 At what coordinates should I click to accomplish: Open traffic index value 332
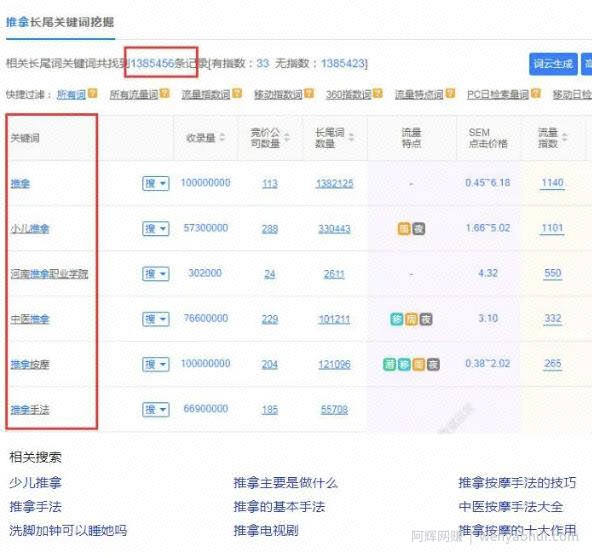[x=553, y=319]
